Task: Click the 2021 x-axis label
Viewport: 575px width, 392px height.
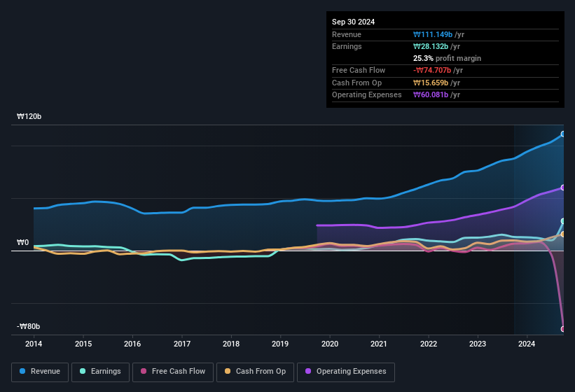Action: [379, 344]
